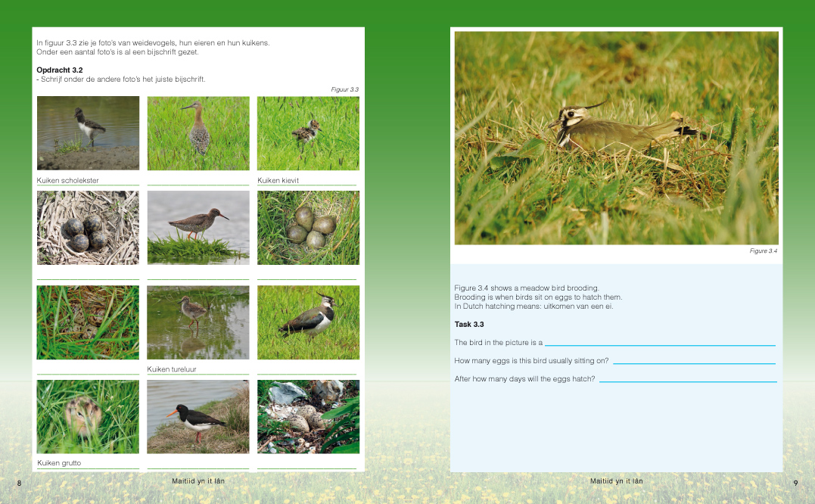Click the caption line under the four olive eggs
The image size is (815, 504).
[x=307, y=279]
